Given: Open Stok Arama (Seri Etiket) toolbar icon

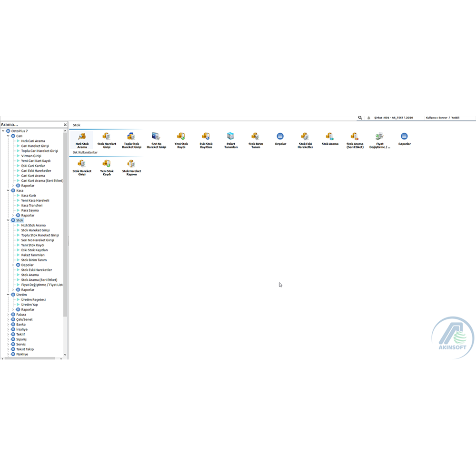Looking at the screenshot, I should (355, 137).
